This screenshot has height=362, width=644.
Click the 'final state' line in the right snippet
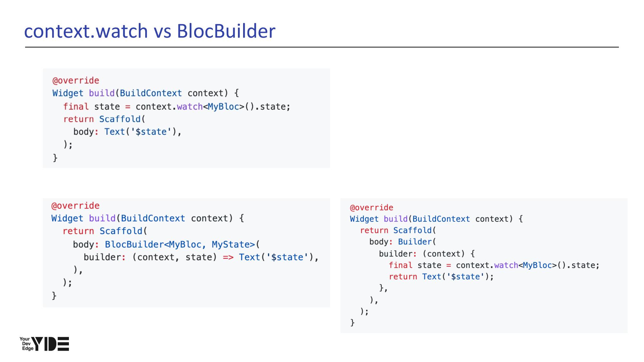494,265
